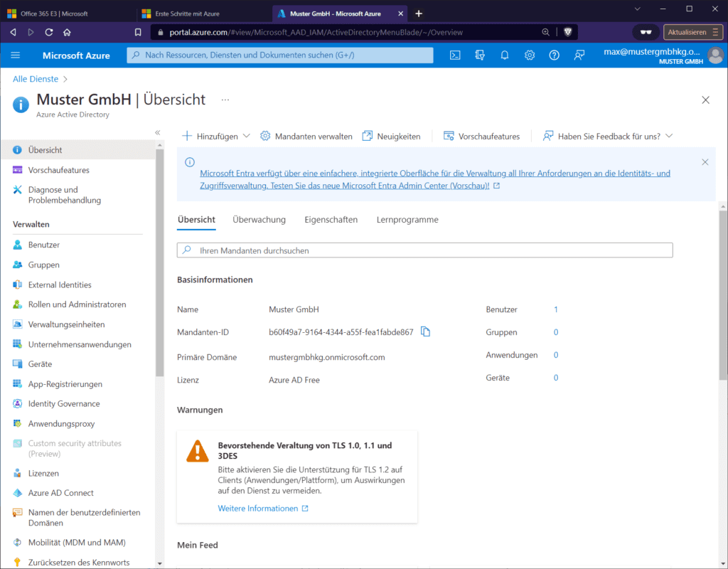The width and height of the screenshot is (728, 569).
Task: Copy the Mandanten-ID to clipboard
Action: (425, 331)
